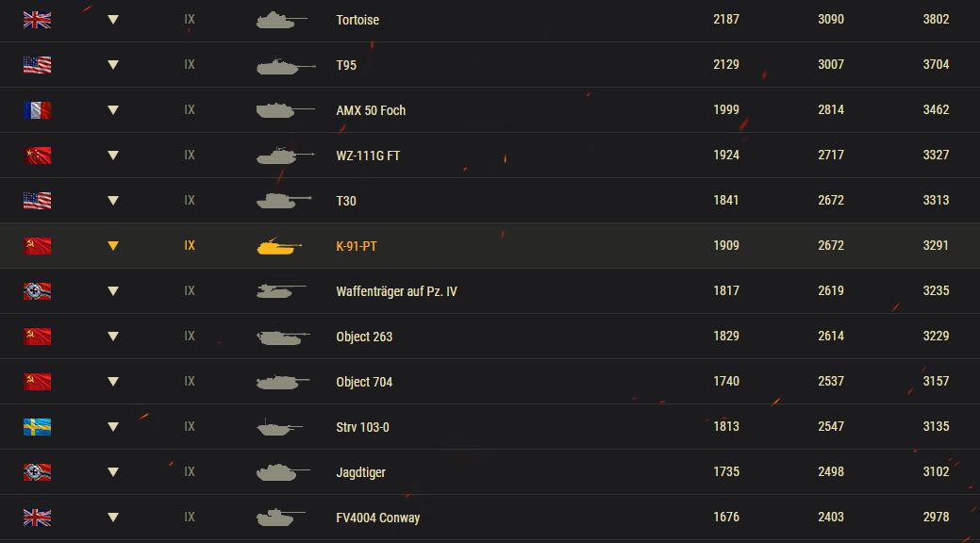Expand the T30 row dropdown arrow
The image size is (980, 543).
click(x=113, y=201)
